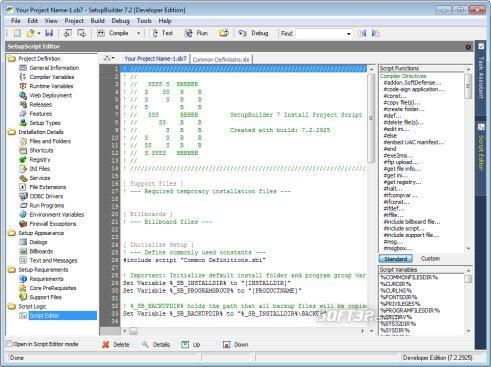
Task: Collapse the Setup Requirements folder
Action: pyautogui.click(x=12, y=270)
